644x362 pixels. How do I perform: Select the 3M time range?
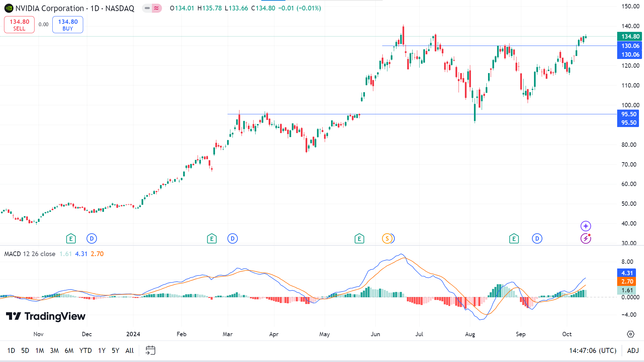point(54,351)
